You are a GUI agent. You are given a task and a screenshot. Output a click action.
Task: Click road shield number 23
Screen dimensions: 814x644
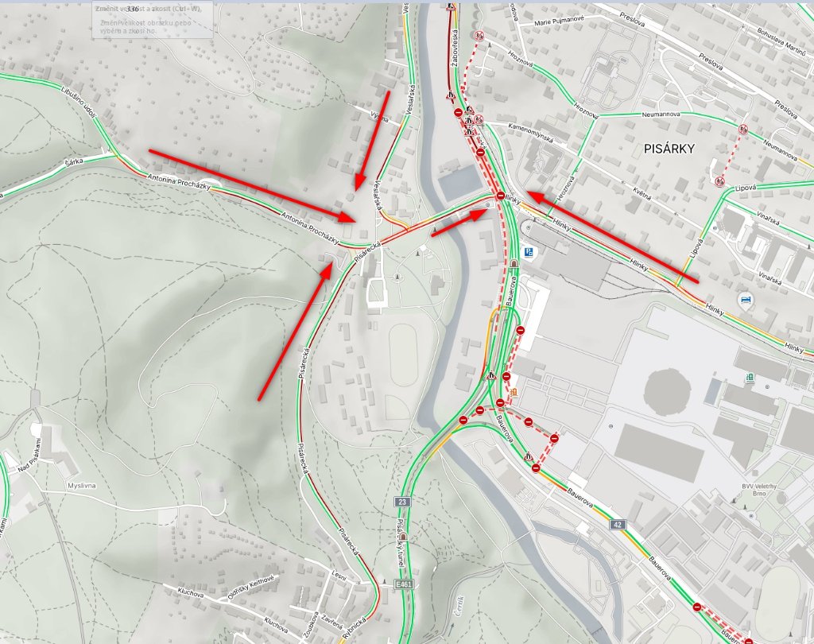tap(402, 502)
